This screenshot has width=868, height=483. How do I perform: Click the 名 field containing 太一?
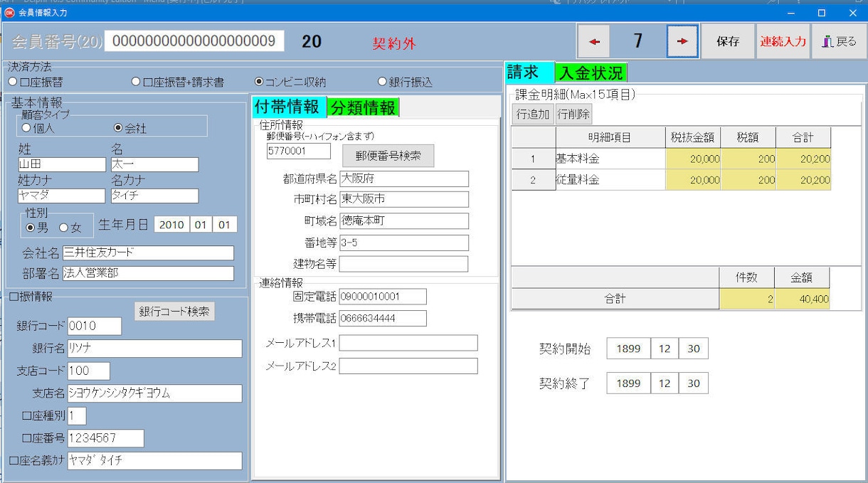tap(154, 164)
